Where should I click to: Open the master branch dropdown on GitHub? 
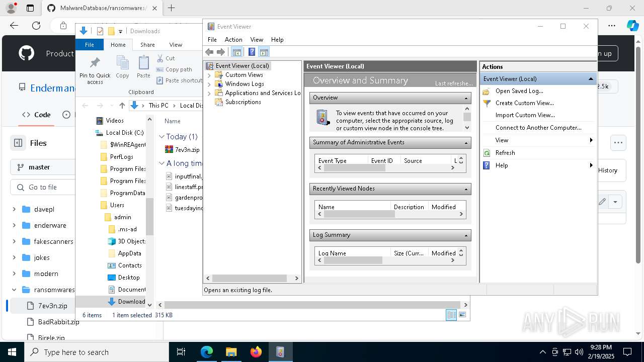43,167
